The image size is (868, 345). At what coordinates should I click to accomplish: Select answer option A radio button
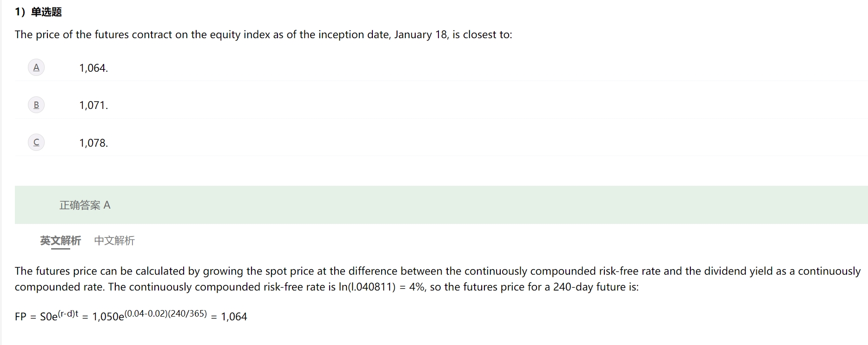[36, 68]
